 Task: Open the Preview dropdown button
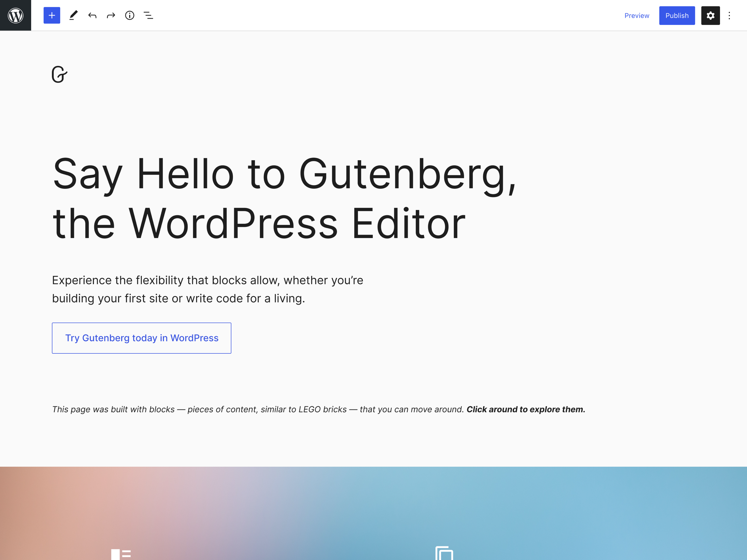pyautogui.click(x=637, y=15)
